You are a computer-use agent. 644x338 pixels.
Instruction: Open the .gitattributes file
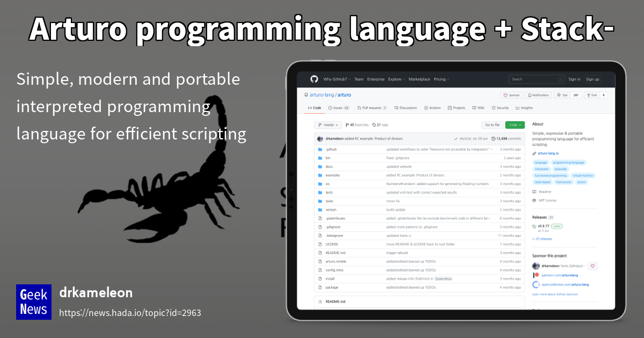[335, 218]
